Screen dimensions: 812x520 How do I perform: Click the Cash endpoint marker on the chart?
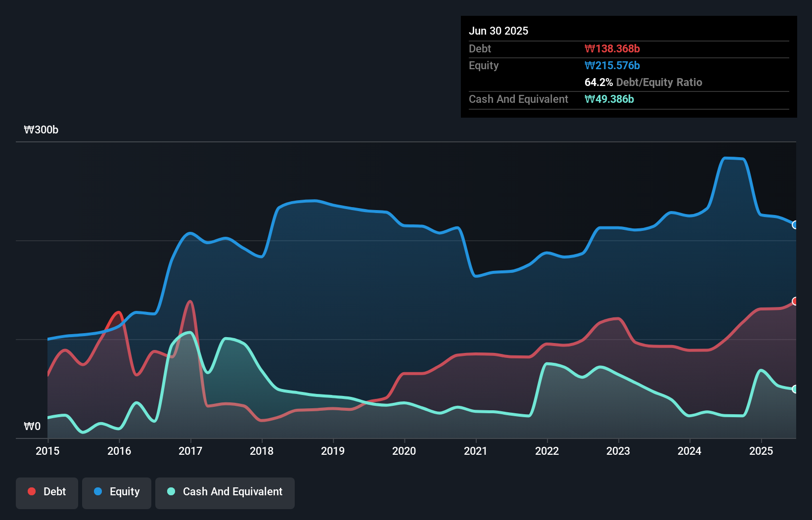(x=794, y=390)
